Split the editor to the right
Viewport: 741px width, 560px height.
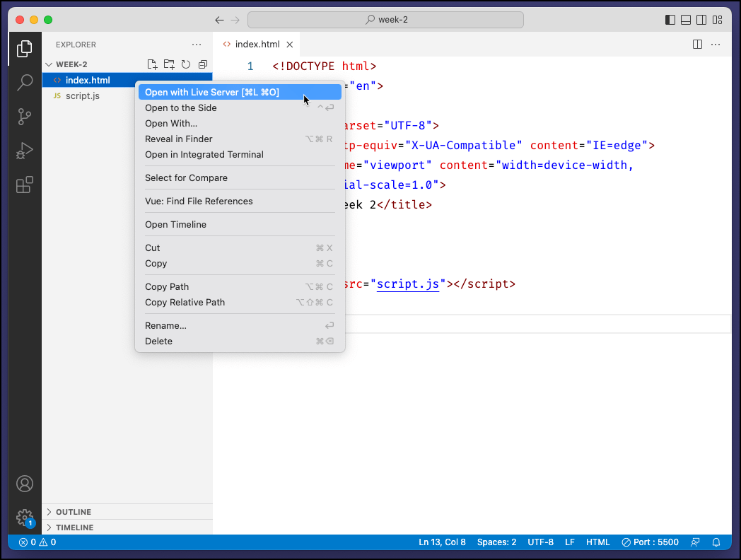coord(698,45)
